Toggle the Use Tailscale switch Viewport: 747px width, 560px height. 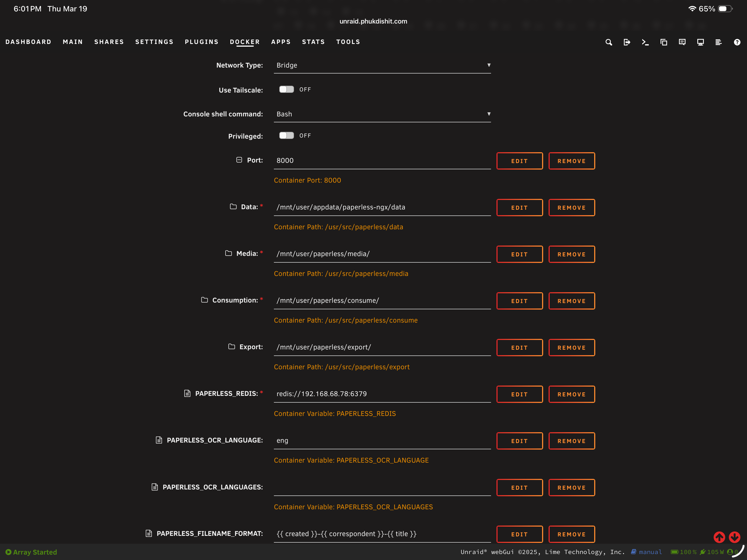[286, 90]
